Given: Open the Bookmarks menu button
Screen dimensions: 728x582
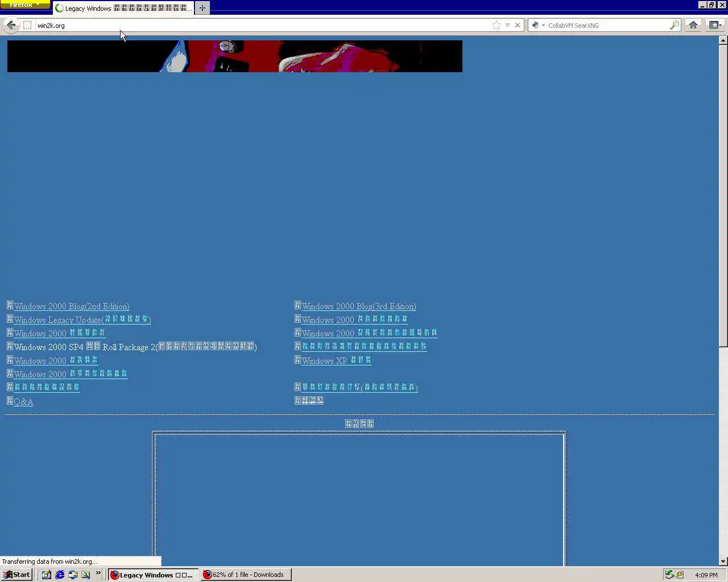Looking at the screenshot, I should point(715,25).
